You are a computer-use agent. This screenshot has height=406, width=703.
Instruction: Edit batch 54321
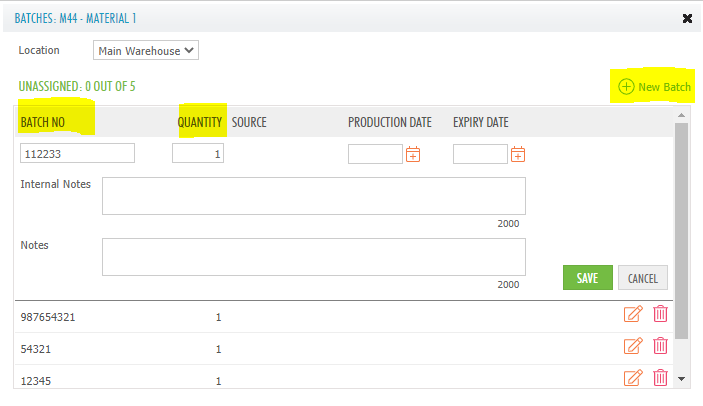[x=632, y=346]
